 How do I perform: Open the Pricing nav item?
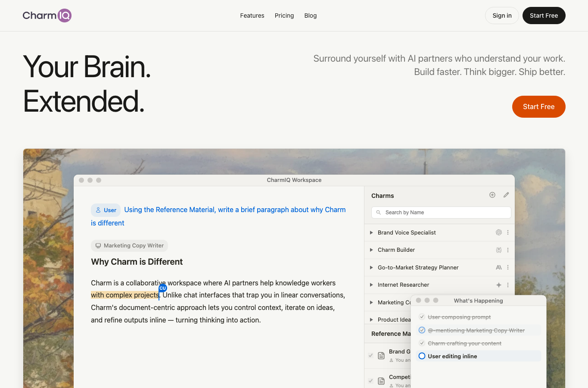284,16
